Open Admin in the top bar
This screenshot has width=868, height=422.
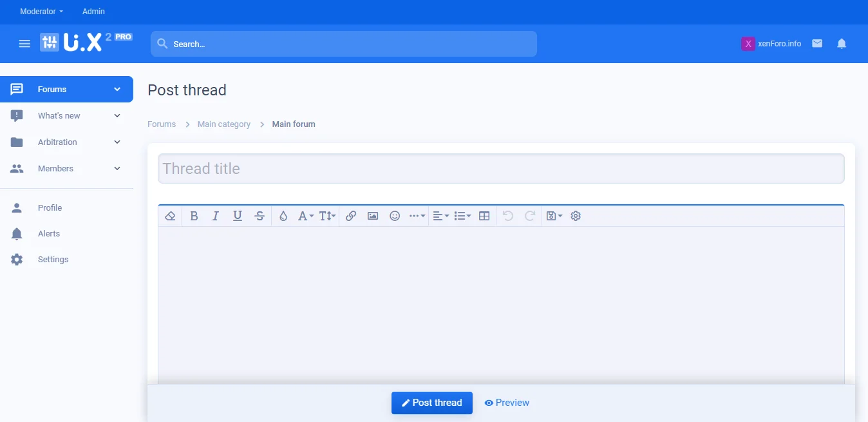coord(93,12)
